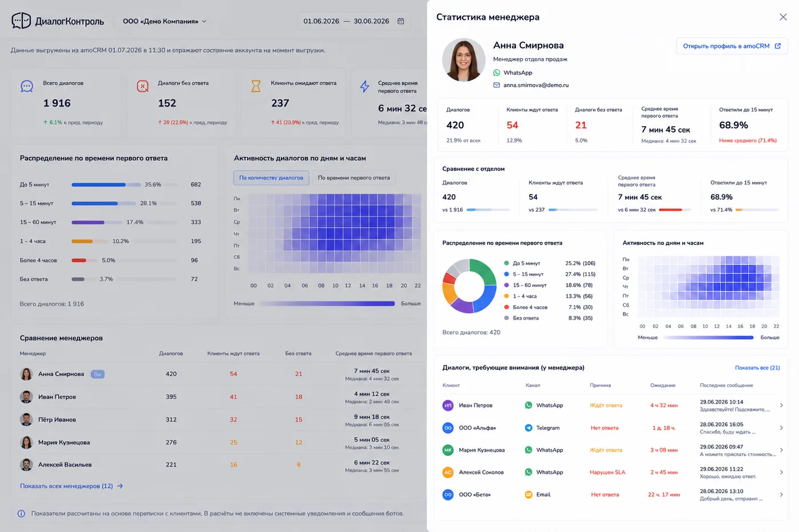Open the calendar date picker icon
This screenshot has height=532, width=799.
coord(401,21)
